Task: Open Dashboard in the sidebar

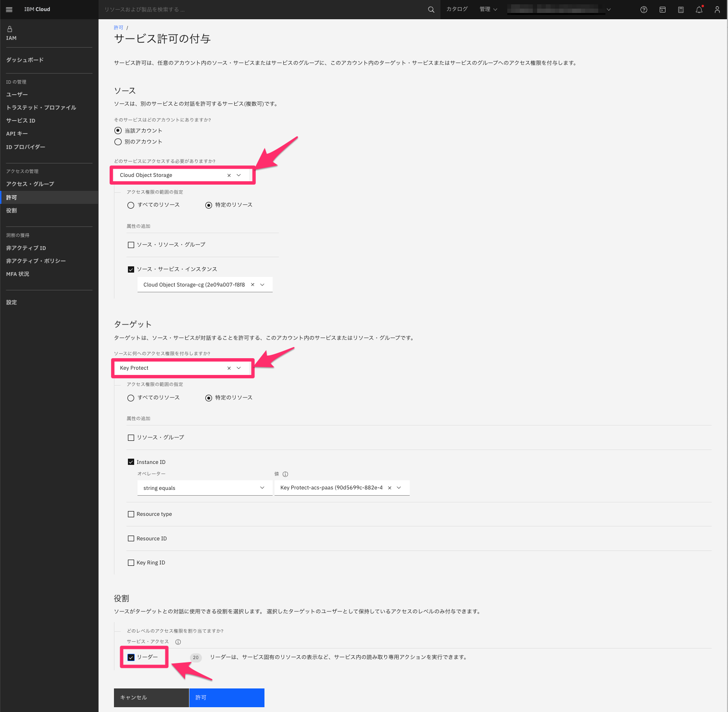Action: [x=25, y=60]
